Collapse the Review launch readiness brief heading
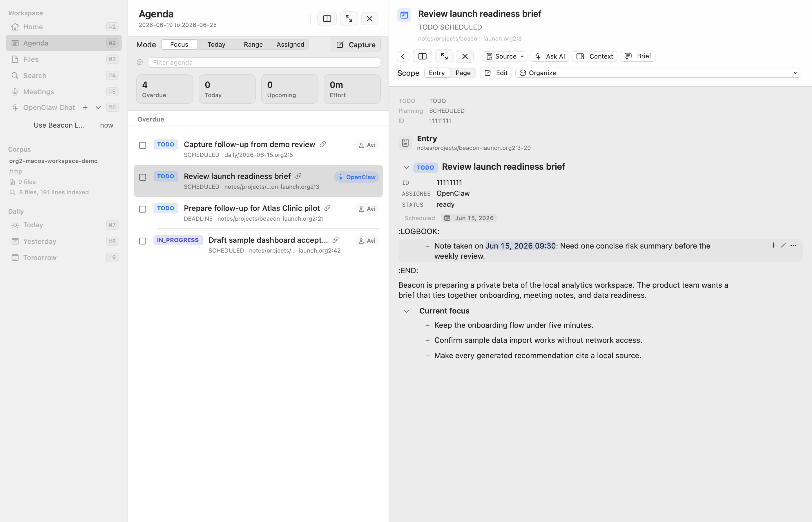 [x=406, y=167]
